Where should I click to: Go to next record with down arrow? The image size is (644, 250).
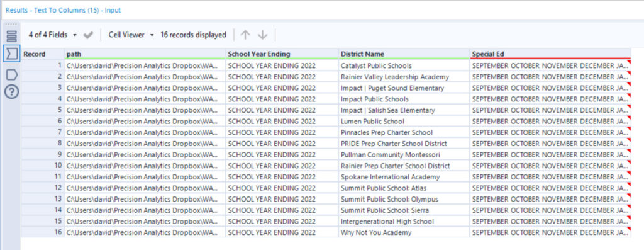click(262, 35)
